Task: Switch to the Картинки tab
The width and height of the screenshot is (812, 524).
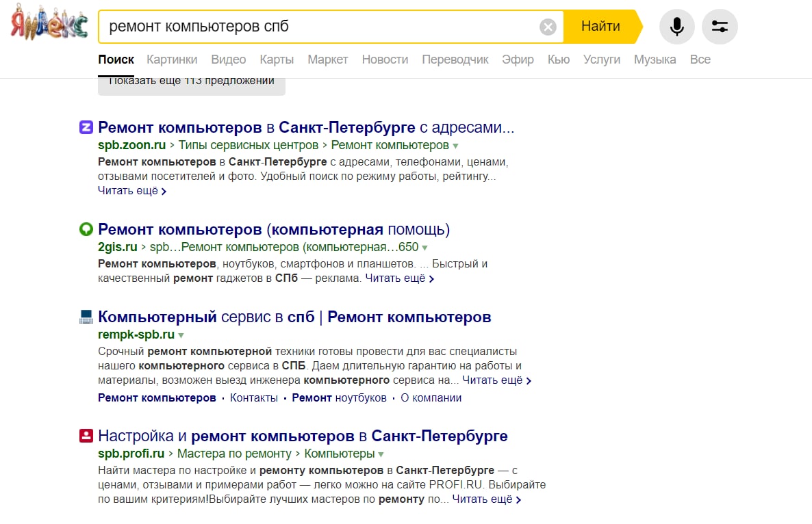Action: pyautogui.click(x=172, y=60)
